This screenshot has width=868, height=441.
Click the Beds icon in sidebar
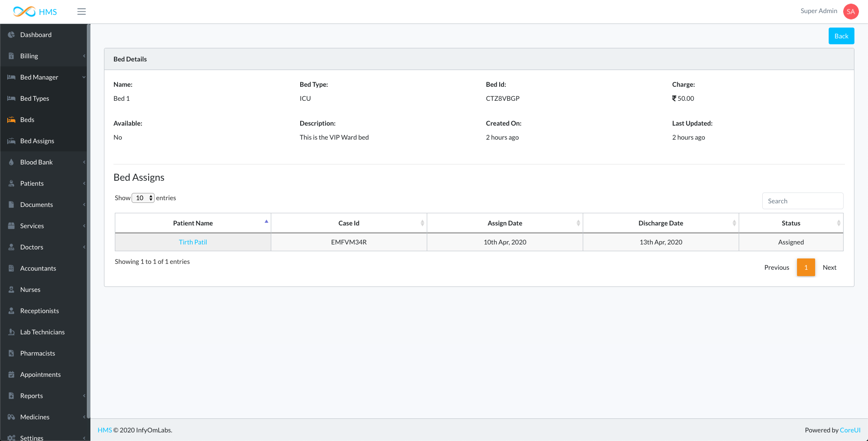(x=11, y=120)
